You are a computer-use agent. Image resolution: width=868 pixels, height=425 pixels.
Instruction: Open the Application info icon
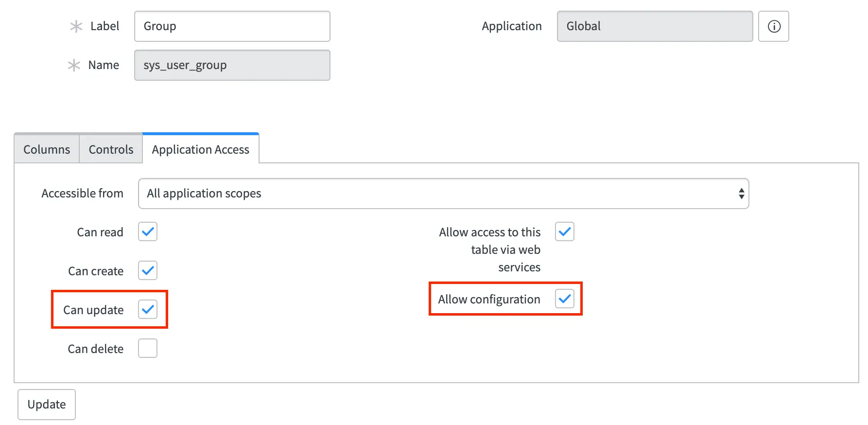pyautogui.click(x=773, y=26)
